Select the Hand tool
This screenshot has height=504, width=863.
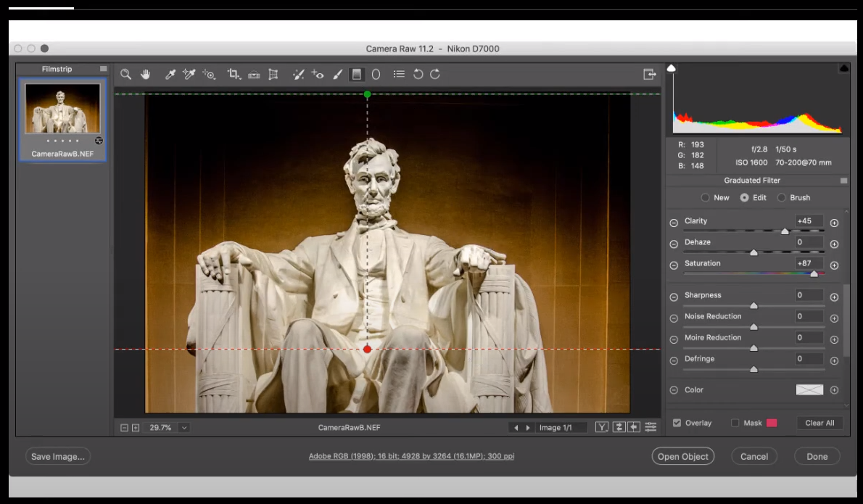(146, 74)
